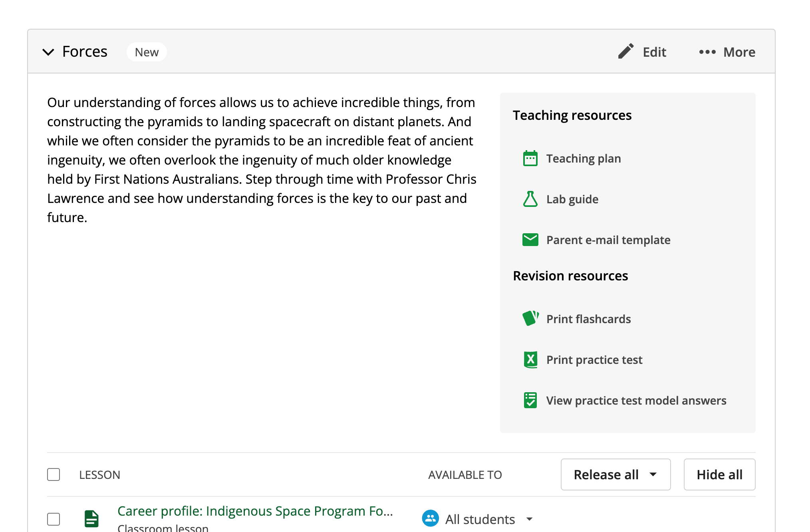Open the Lab guide resource
This screenshot has height=532, width=810.
(572, 199)
